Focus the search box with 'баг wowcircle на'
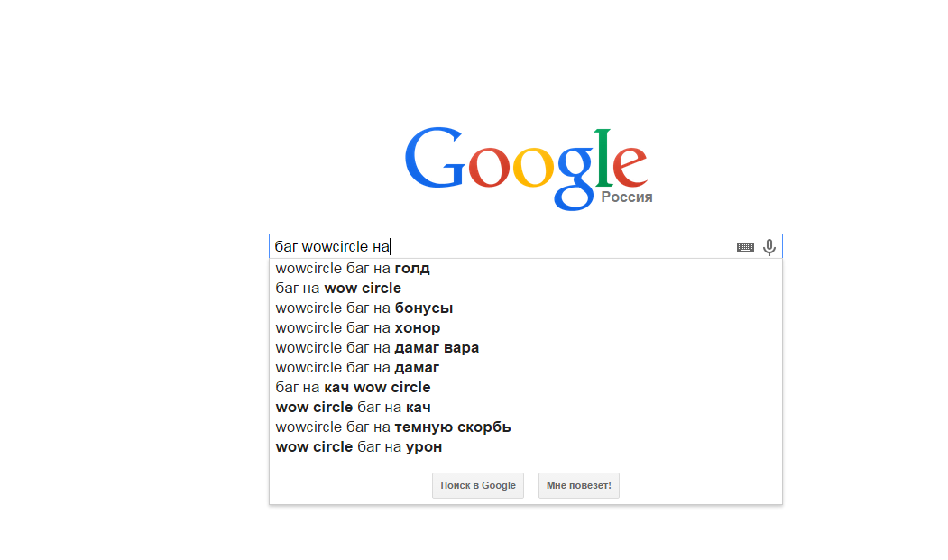The height and width of the screenshot is (560, 948). (x=501, y=246)
